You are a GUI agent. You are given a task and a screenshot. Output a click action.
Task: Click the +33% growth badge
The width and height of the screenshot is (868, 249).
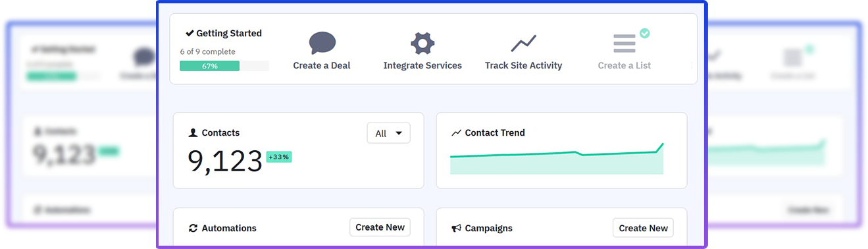tap(279, 157)
